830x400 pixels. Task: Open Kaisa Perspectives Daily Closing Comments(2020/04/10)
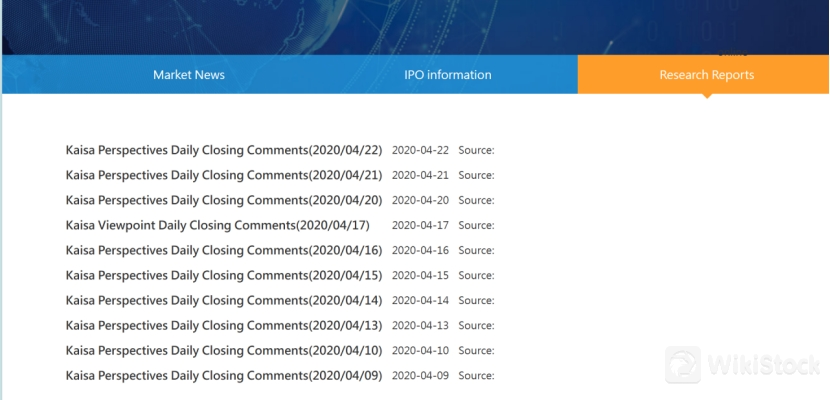click(224, 350)
